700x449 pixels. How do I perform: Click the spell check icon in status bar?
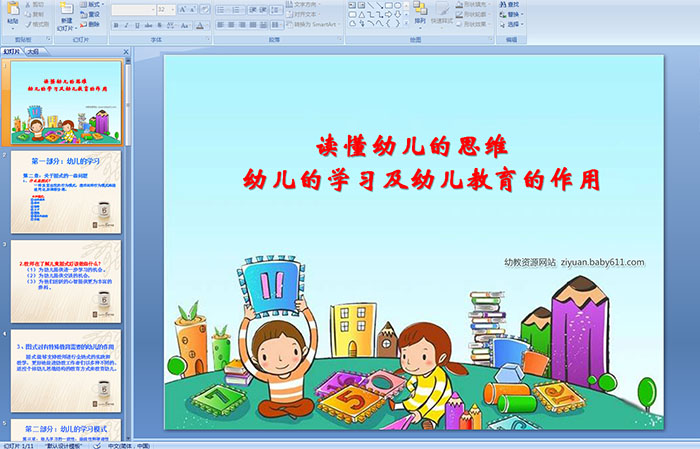(97, 446)
